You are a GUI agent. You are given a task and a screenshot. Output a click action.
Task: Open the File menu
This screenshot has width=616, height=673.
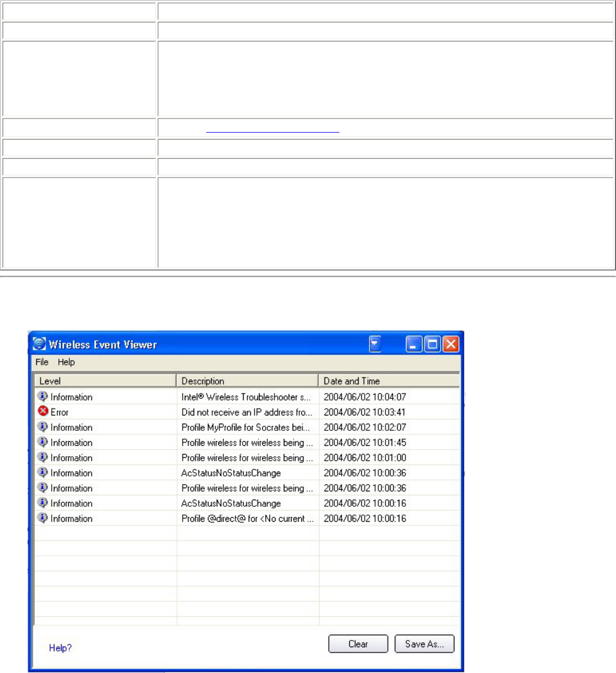tap(42, 362)
